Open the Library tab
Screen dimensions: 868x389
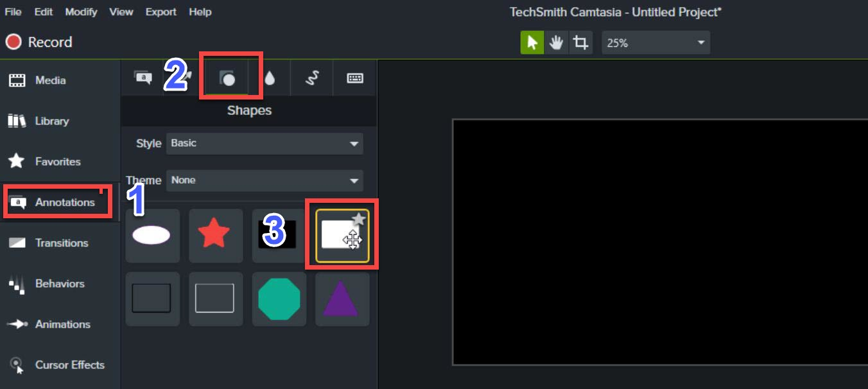(60, 121)
